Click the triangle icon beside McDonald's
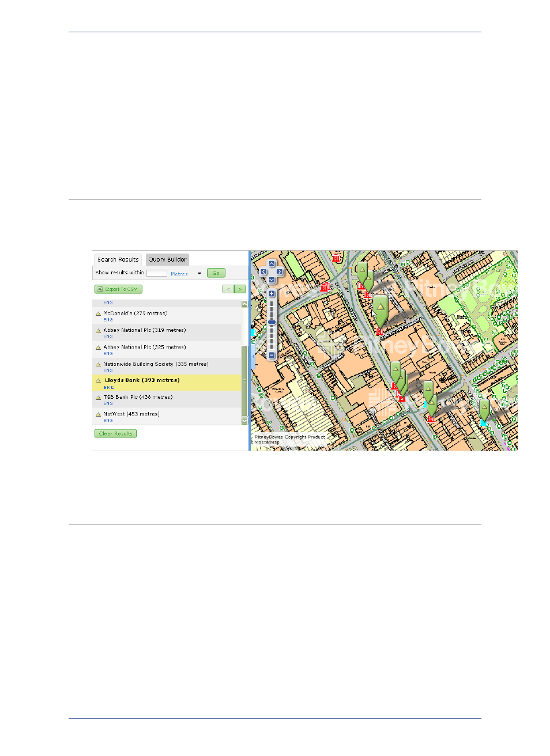This screenshot has width=550, height=756. pos(98,314)
